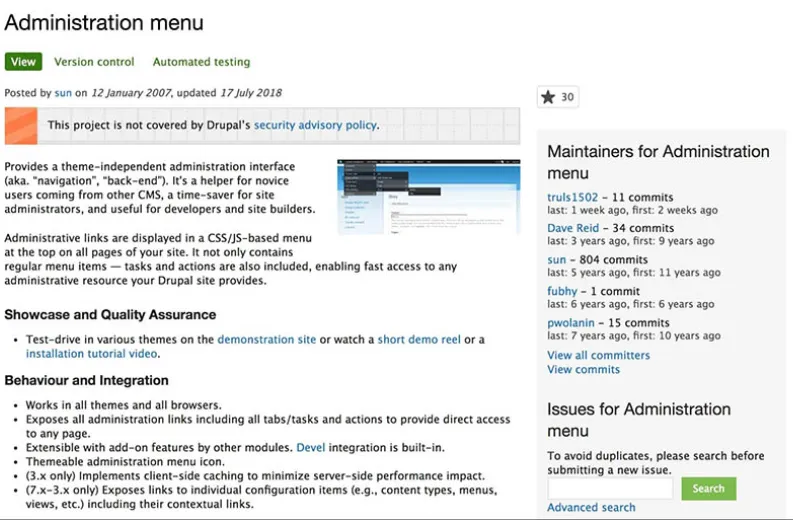The width and height of the screenshot is (793, 523).
Task: Click the View commits link
Action: (x=583, y=369)
